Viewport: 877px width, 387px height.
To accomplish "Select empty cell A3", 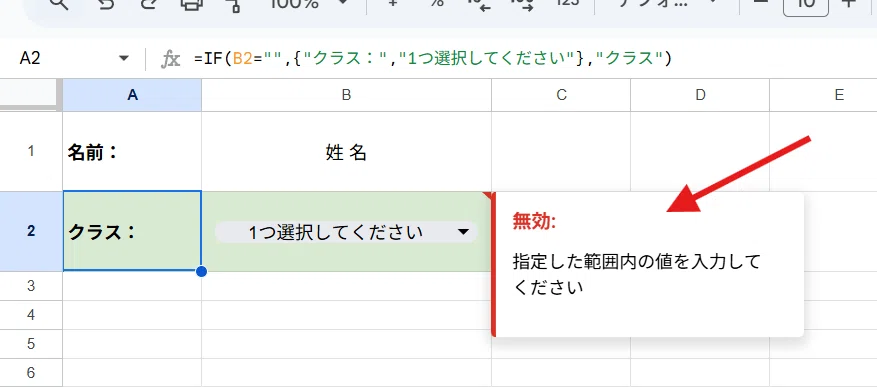I will (x=132, y=286).
